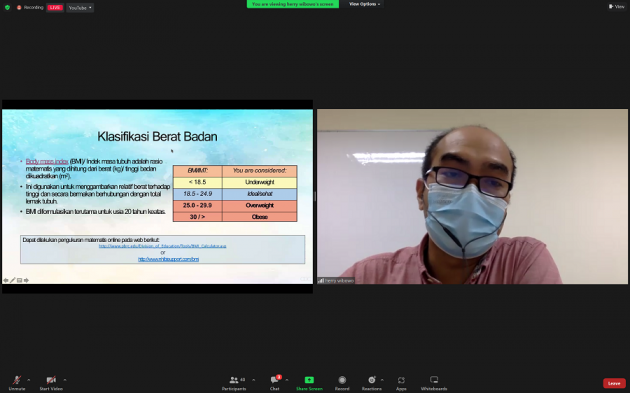Start Video with the camera icon

point(51,383)
